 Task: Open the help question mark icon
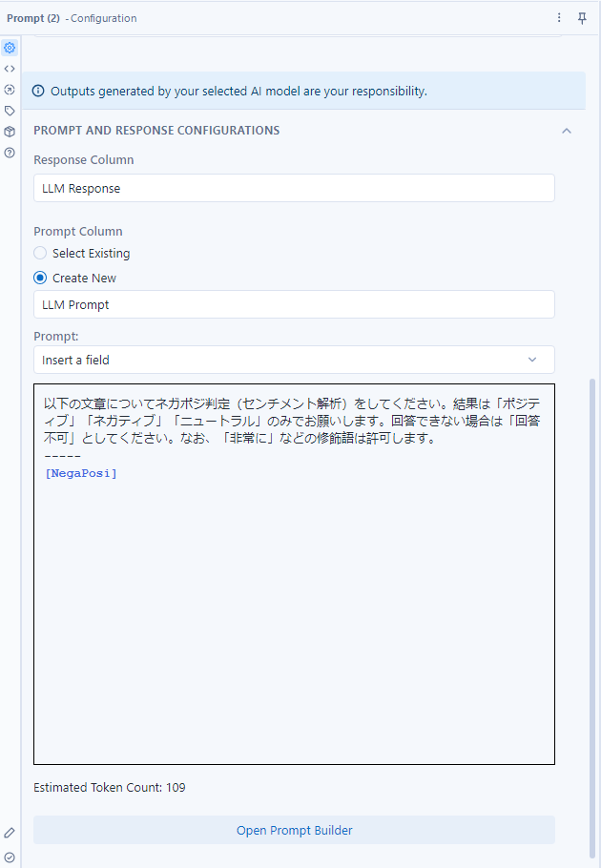(x=10, y=153)
